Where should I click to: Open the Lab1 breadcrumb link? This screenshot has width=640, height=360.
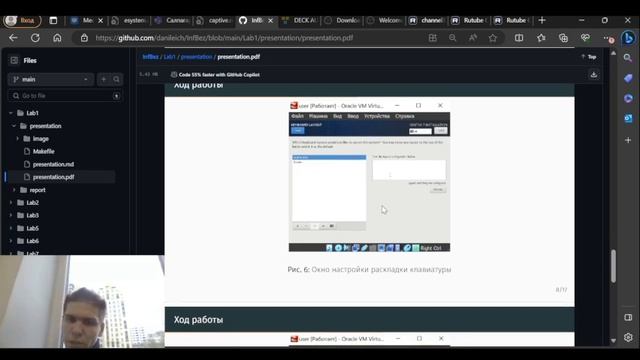[x=169, y=57]
